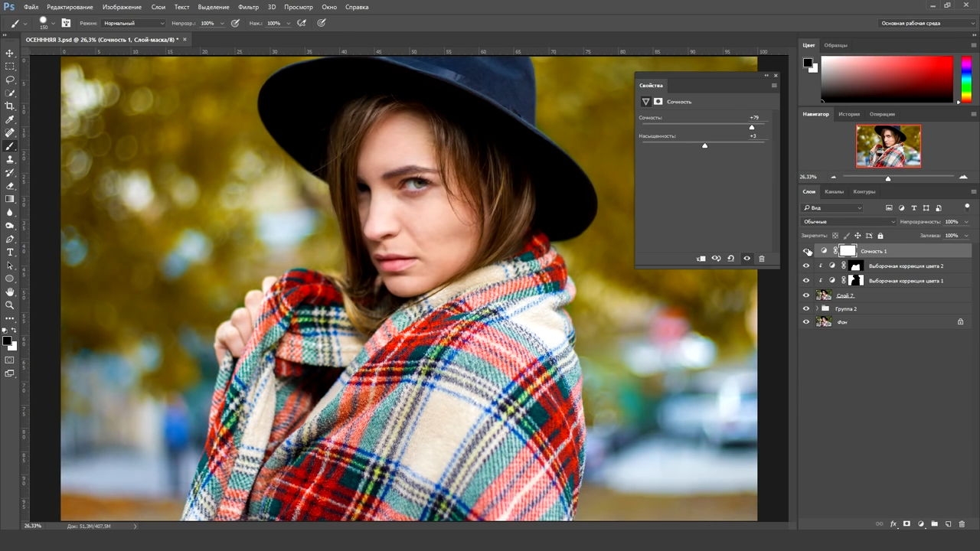Hide the Фон background layer
Screen dimensions: 980x551
(x=806, y=322)
